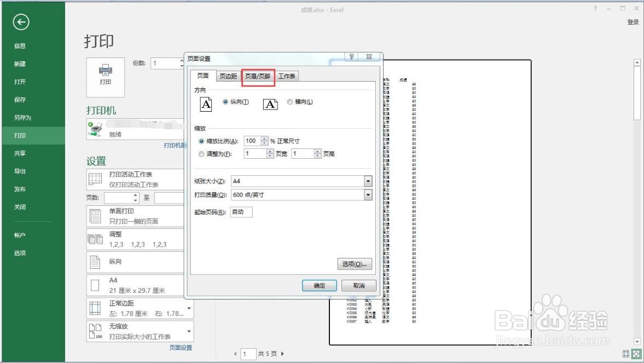Image resolution: width=644 pixels, height=363 pixels.
Task: Click the 正常边距 margins icon
Action: 95,308
